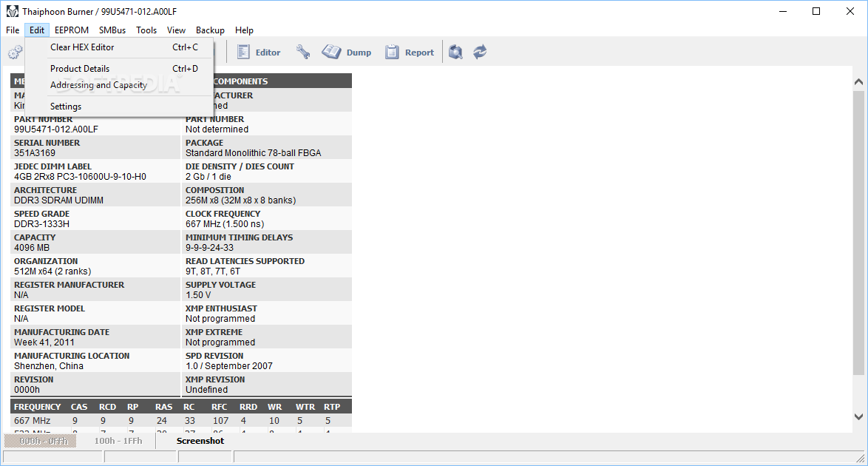
Task: Click the wrench tool icon
Action: click(x=303, y=52)
